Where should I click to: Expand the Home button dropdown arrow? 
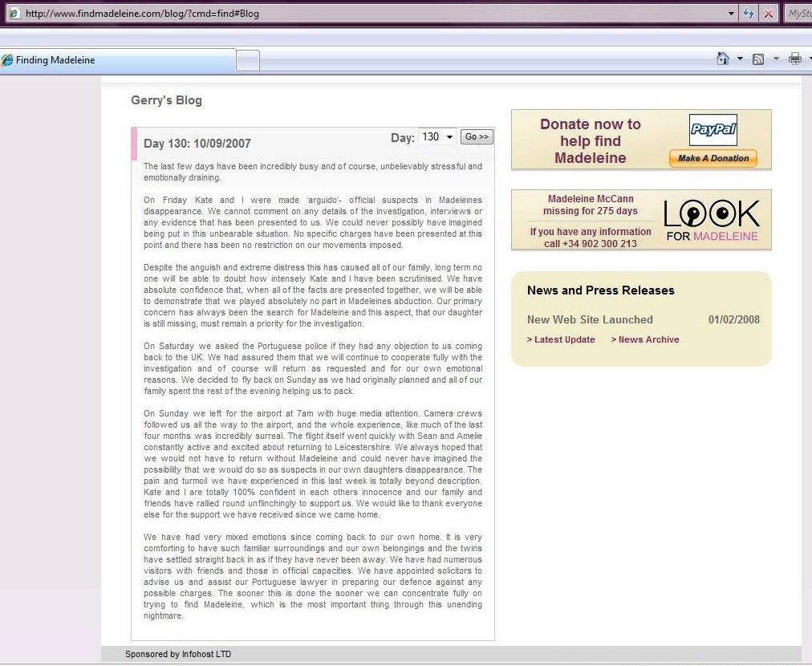[740, 59]
